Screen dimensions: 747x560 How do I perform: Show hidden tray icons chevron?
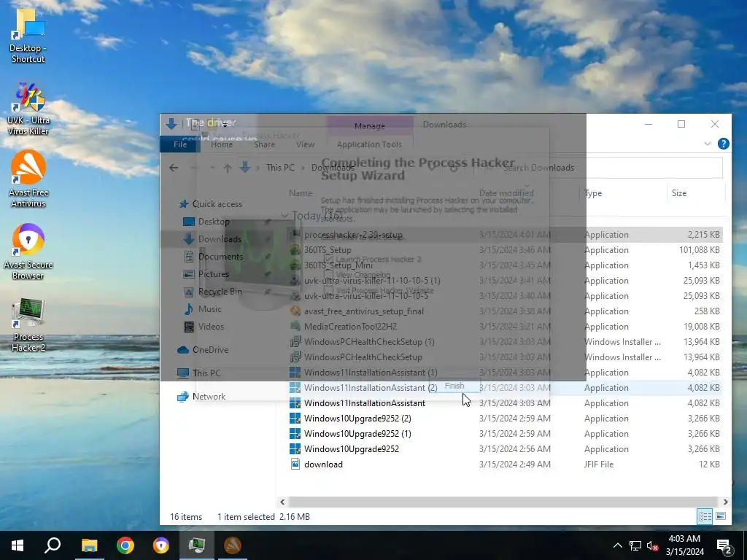(x=617, y=545)
